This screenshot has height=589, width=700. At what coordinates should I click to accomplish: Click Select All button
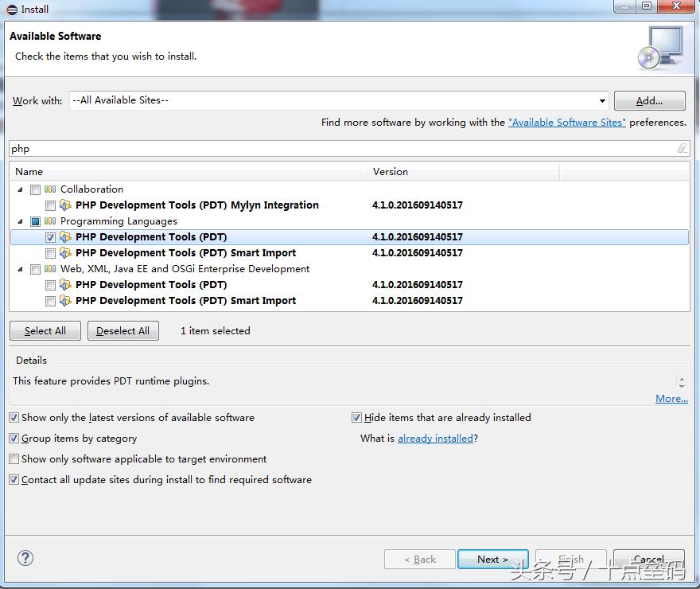tap(45, 331)
